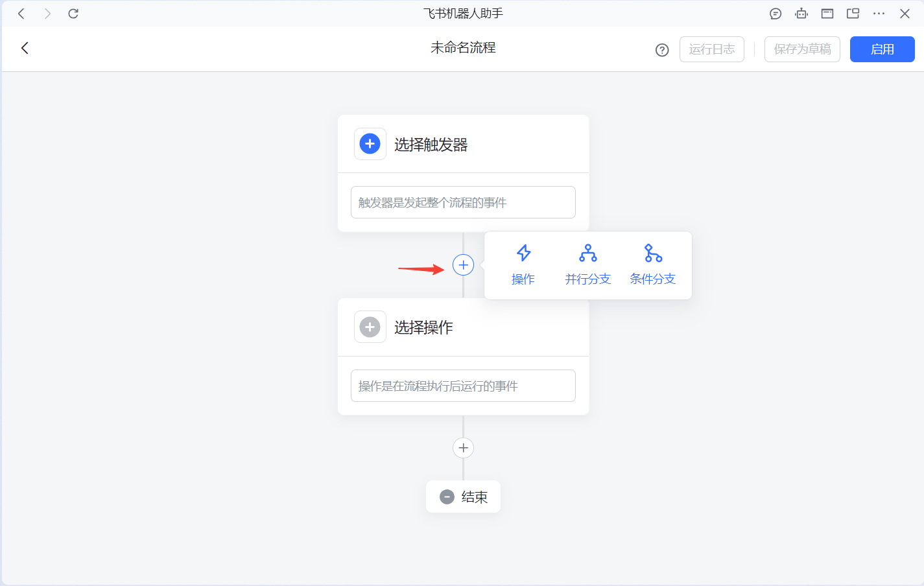Click the blue add-node plus between cards
Screen dimensions: 924x586
pos(463,265)
